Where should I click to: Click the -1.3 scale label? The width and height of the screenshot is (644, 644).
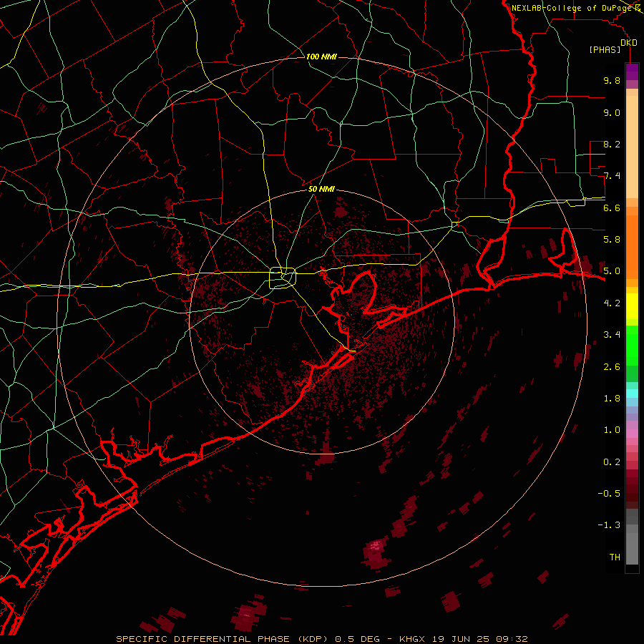pyautogui.click(x=609, y=525)
